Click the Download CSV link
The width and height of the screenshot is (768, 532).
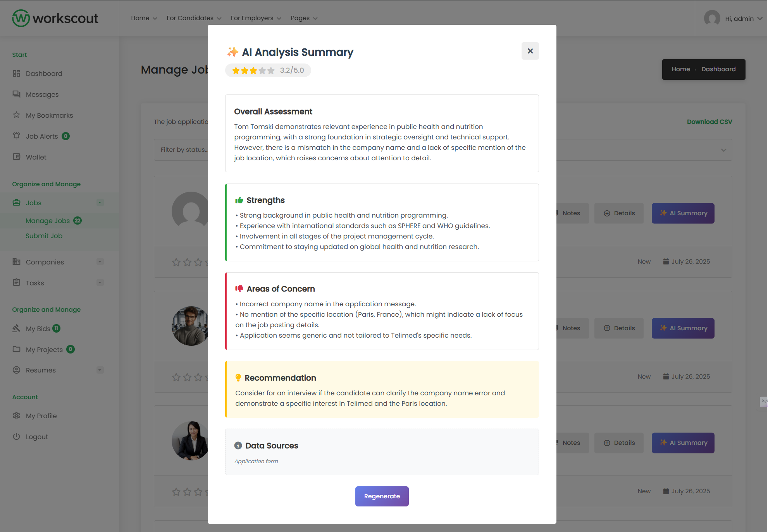(x=709, y=122)
